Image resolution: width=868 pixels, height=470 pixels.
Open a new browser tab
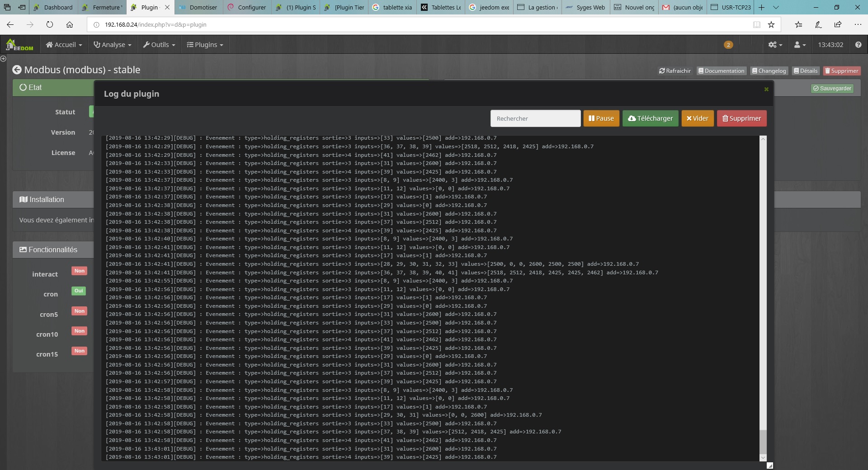762,7
